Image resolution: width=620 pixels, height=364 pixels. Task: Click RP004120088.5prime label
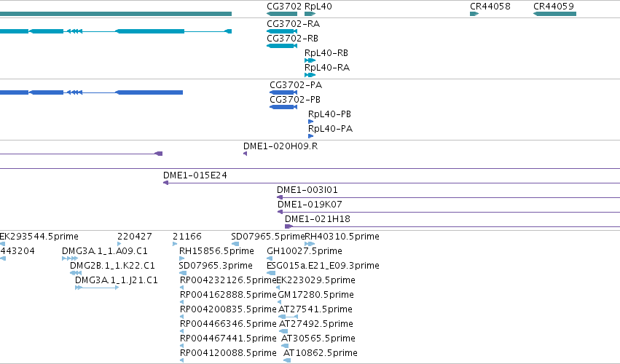coord(228,353)
